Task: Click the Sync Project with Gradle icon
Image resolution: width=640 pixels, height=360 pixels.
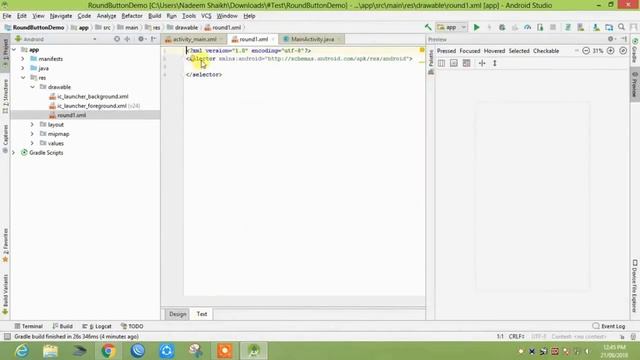Action: 567,27
